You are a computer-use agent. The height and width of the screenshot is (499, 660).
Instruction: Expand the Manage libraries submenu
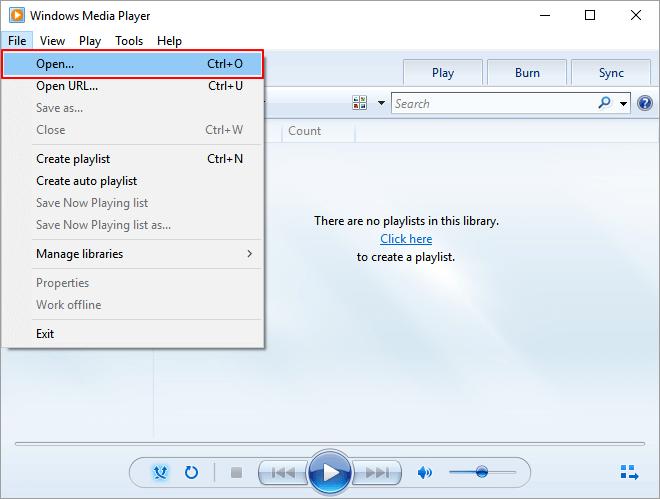[x=140, y=254]
